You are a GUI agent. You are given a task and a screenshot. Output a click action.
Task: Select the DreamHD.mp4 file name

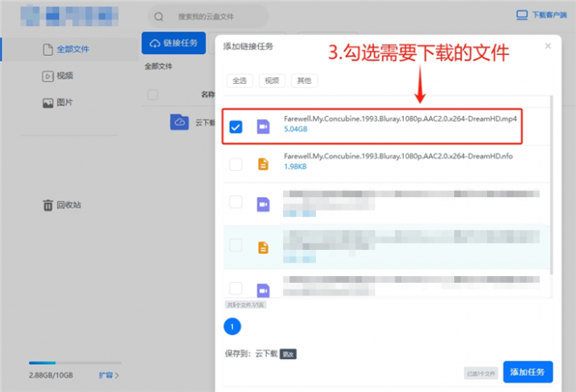(x=401, y=119)
